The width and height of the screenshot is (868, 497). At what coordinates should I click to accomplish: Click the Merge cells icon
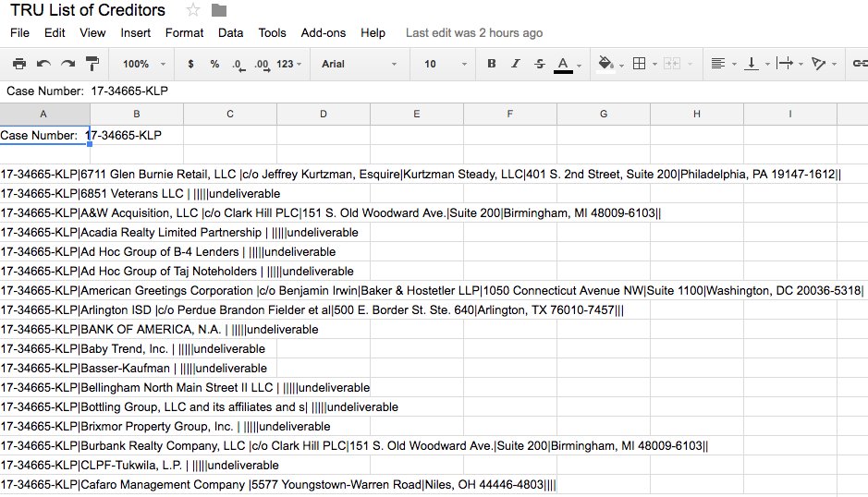671,64
